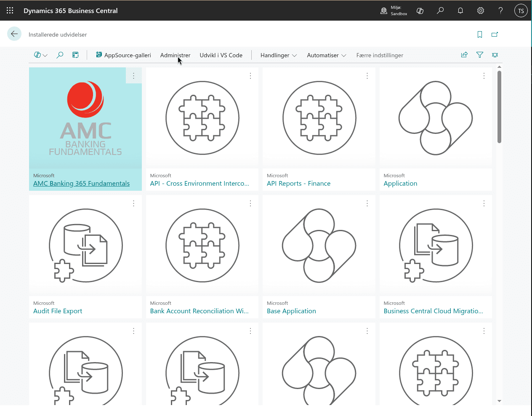Viewport: 532px width, 416px height.
Task: Open Application extension link
Action: [x=400, y=184]
